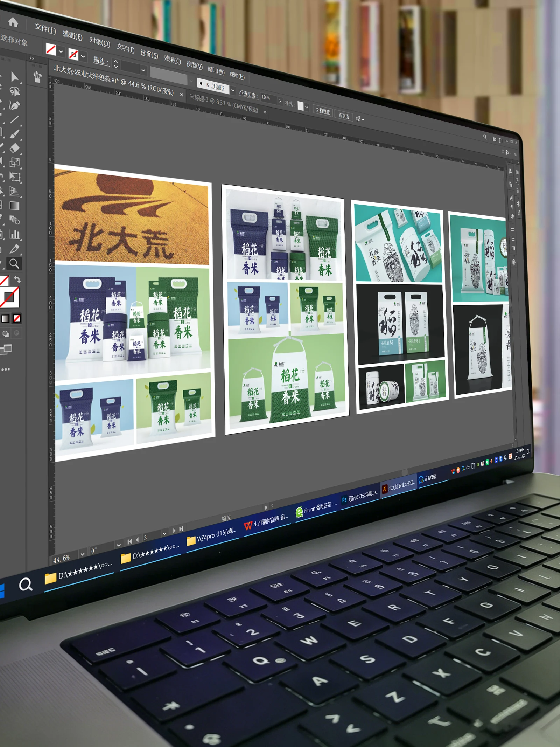
Task: Open the 描边 stroke panel link
Action: point(100,61)
